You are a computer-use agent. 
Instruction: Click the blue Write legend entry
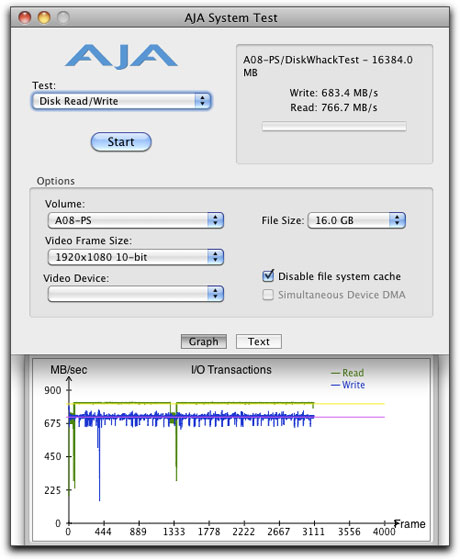[x=348, y=385]
